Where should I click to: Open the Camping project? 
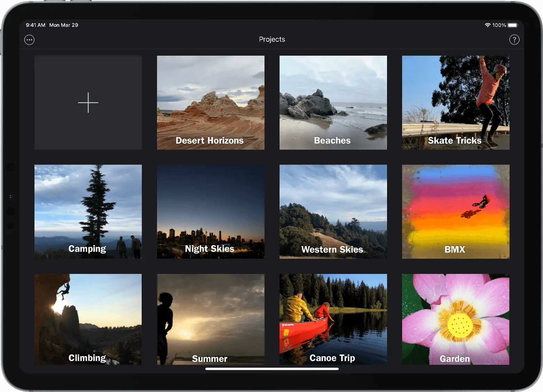[88, 211]
